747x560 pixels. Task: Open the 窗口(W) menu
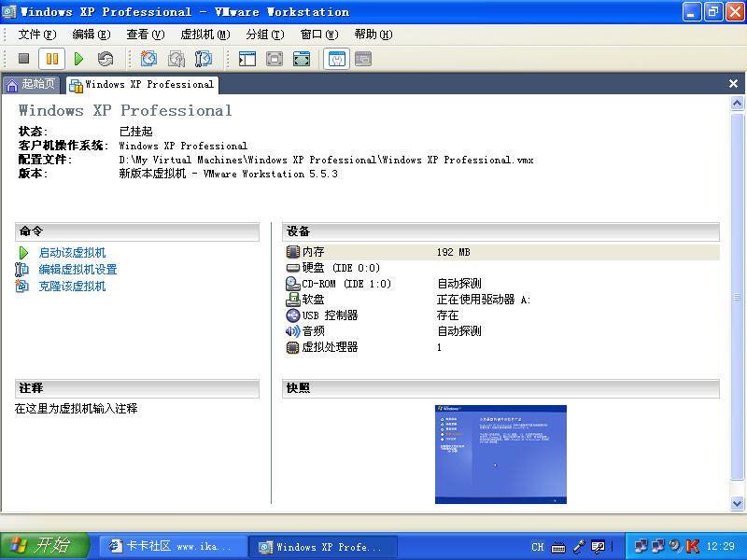319,35
